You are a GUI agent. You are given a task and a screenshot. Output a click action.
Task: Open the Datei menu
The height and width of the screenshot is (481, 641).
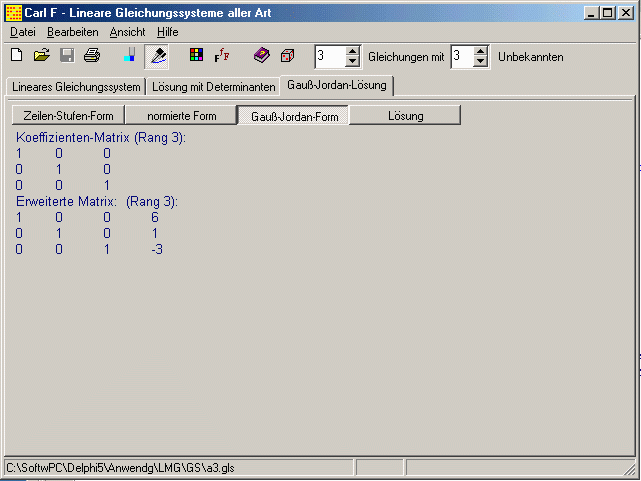[22, 32]
